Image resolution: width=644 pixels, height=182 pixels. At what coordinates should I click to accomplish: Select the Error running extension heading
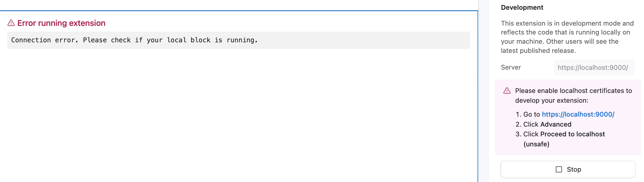point(61,23)
